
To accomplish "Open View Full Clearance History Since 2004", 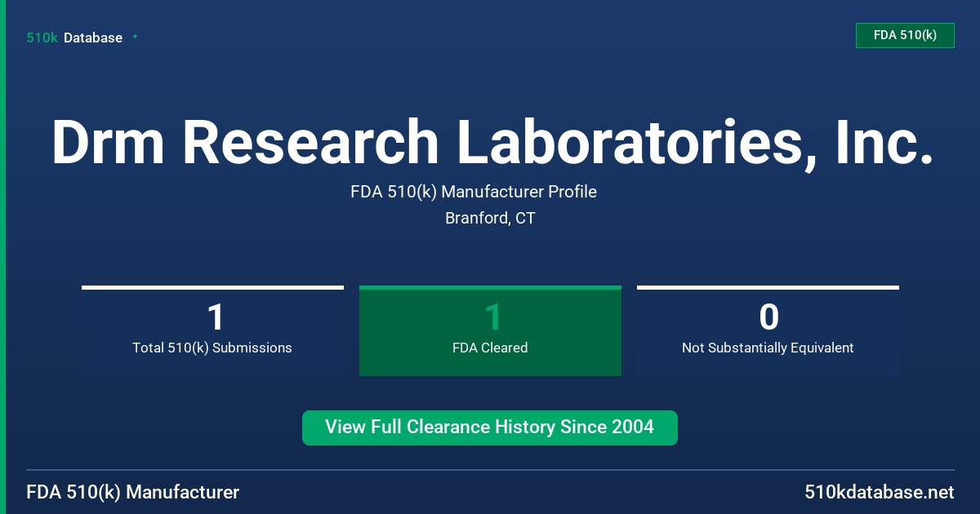I will (490, 428).
